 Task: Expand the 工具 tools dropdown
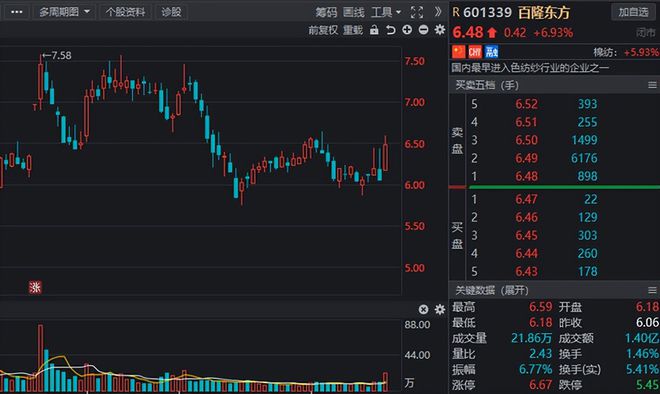click(386, 12)
